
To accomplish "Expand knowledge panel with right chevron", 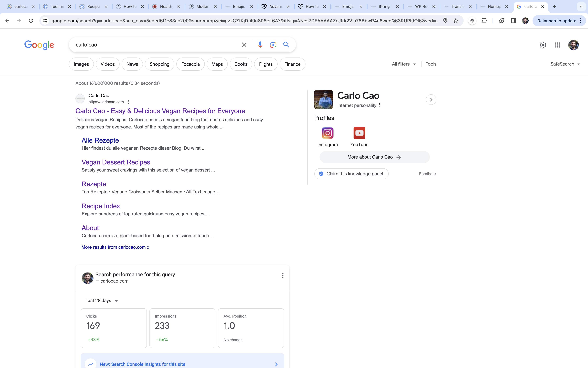I will click(x=431, y=100).
